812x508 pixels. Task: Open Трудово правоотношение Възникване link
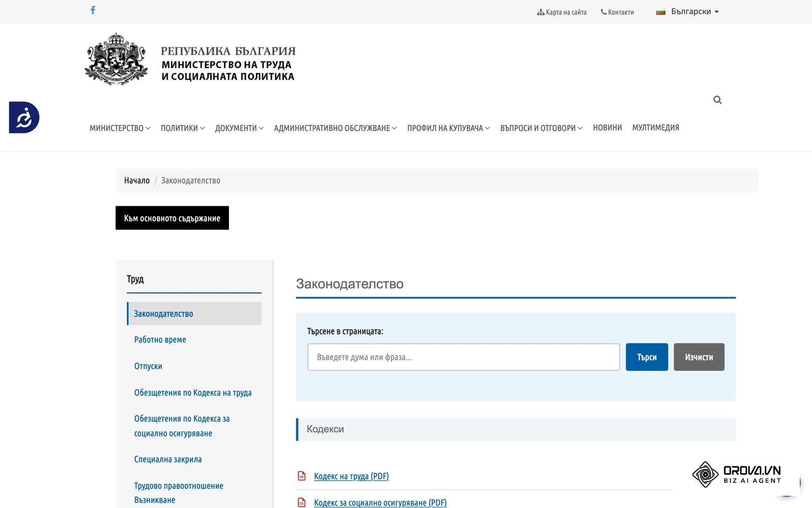[x=179, y=493]
